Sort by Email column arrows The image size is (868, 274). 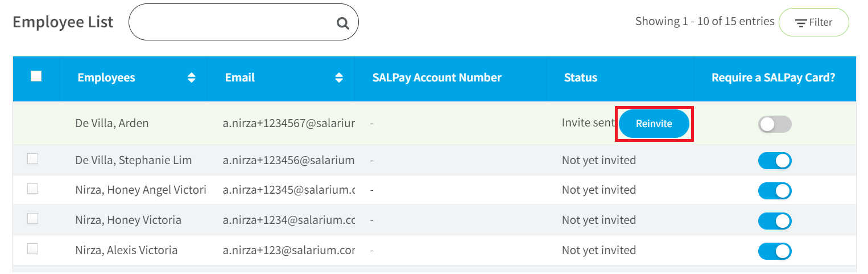tap(339, 78)
